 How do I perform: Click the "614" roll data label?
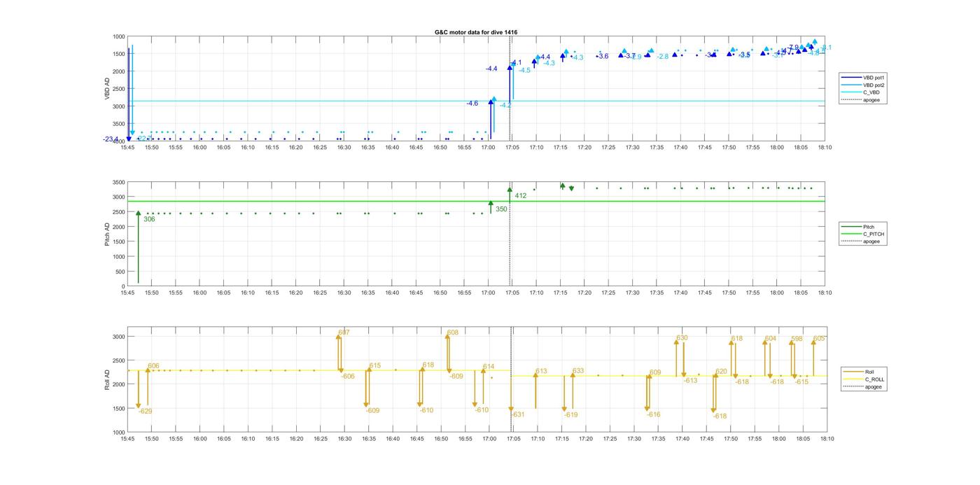click(489, 366)
